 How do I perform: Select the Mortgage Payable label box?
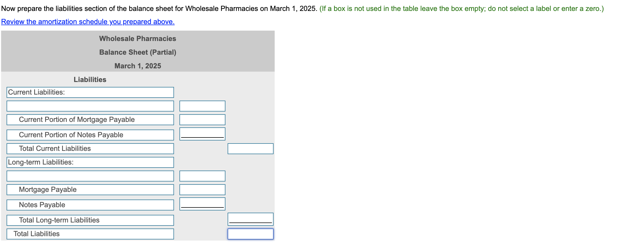click(x=90, y=190)
